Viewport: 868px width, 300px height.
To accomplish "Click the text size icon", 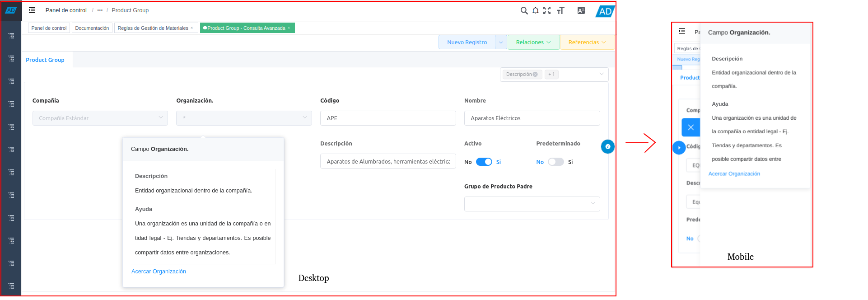I will pos(560,10).
